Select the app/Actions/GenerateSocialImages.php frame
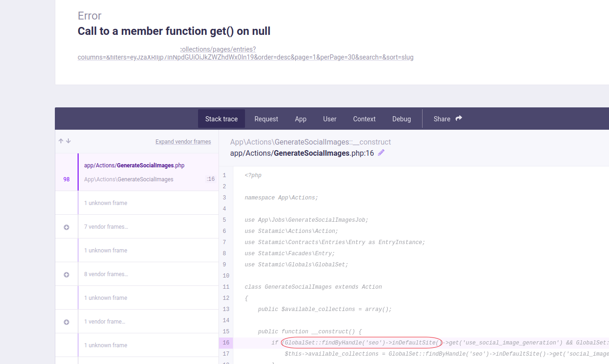Viewport: 609px width, 364px height. 137,172
